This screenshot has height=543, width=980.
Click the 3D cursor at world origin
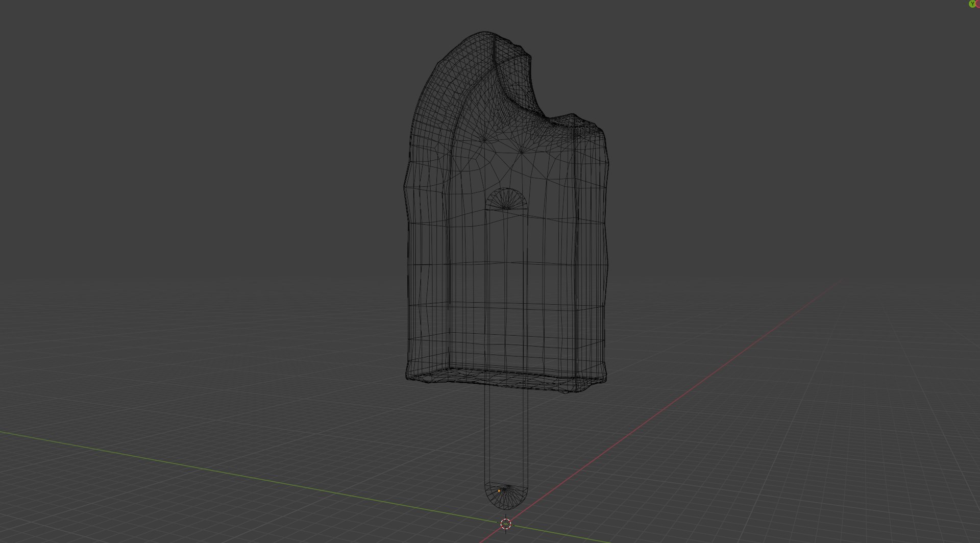click(x=505, y=524)
